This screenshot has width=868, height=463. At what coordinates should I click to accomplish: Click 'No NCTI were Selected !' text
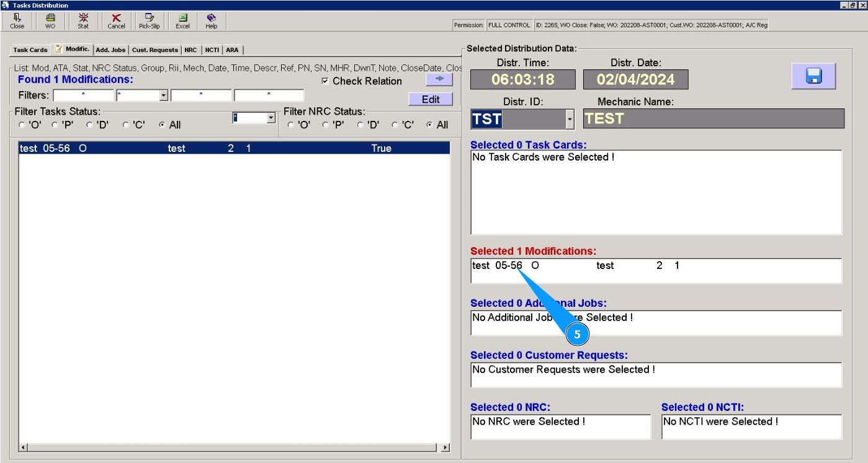(721, 421)
